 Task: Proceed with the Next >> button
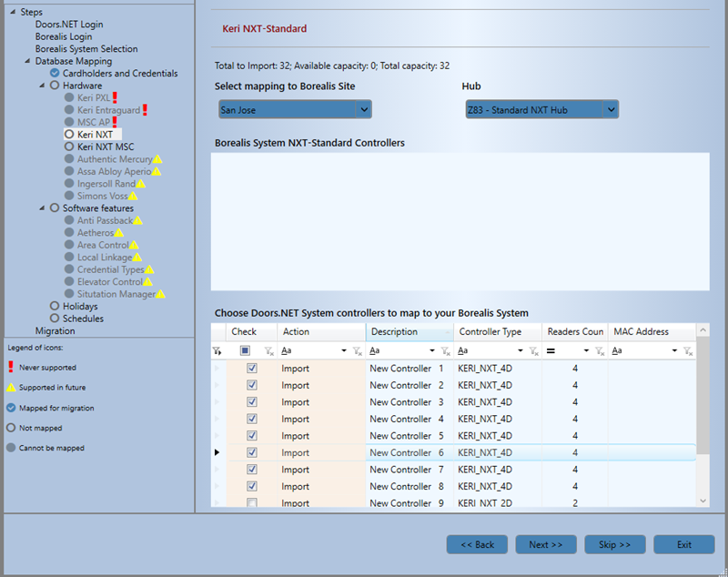point(546,544)
